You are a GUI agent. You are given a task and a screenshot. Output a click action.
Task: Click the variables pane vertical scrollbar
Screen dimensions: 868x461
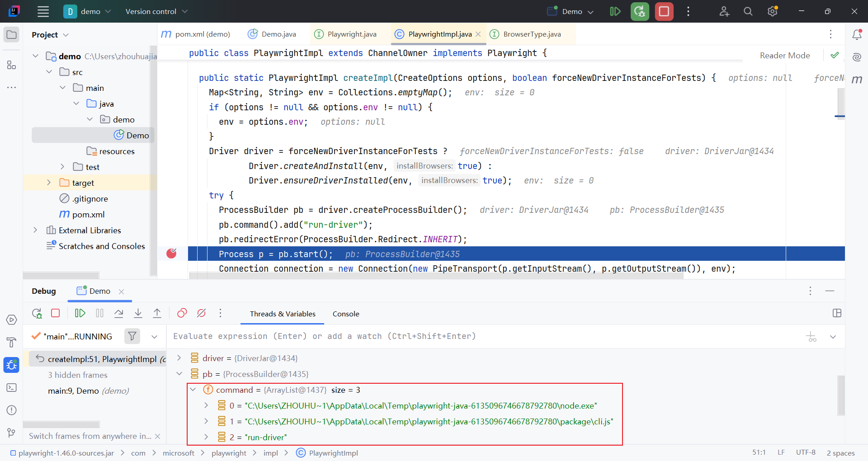pos(840,395)
